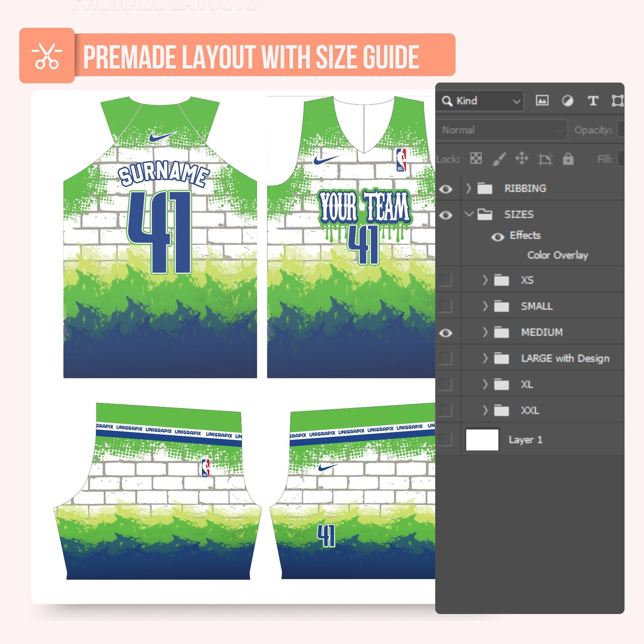Image resolution: width=644 pixels, height=644 pixels.
Task: Expand the MEDIUM group
Action: pos(485,332)
